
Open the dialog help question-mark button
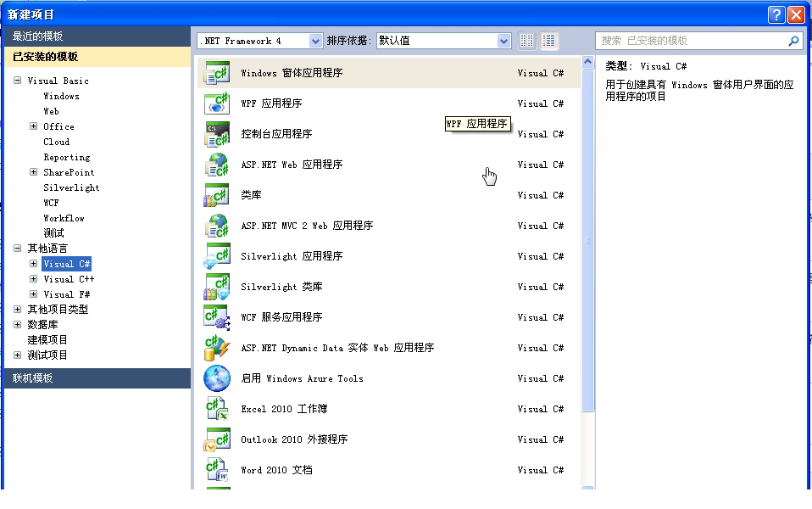tap(776, 14)
